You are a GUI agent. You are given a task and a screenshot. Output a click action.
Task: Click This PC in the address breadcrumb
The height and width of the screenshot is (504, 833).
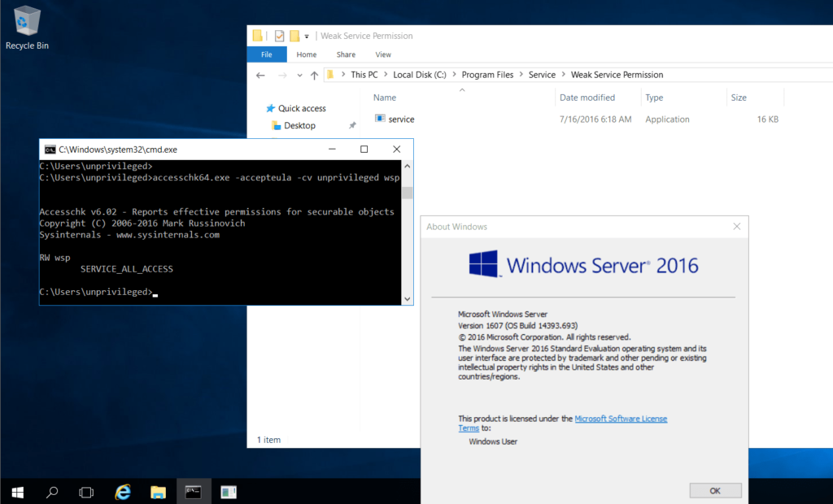click(364, 75)
